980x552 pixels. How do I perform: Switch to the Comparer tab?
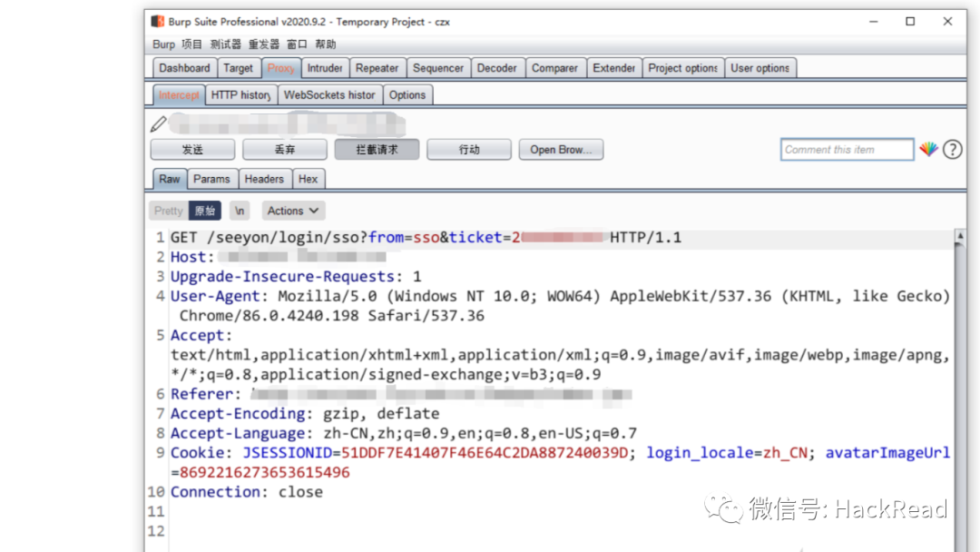tap(555, 68)
